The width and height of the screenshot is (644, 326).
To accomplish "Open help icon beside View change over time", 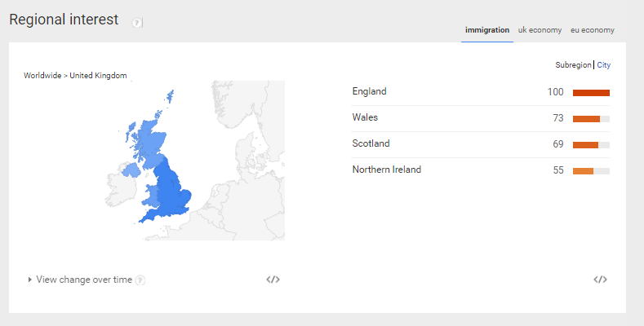I will 140,280.
